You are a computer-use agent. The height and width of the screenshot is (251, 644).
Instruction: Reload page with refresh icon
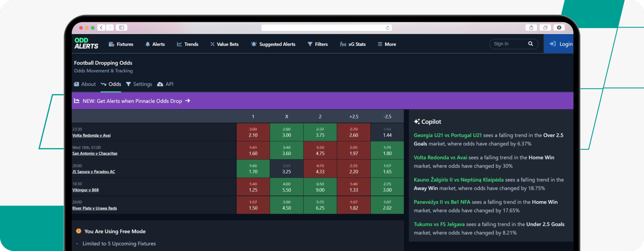(387, 28)
